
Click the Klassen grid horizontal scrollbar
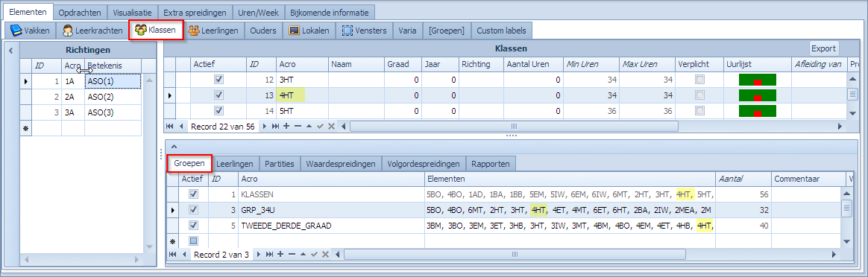514,126
